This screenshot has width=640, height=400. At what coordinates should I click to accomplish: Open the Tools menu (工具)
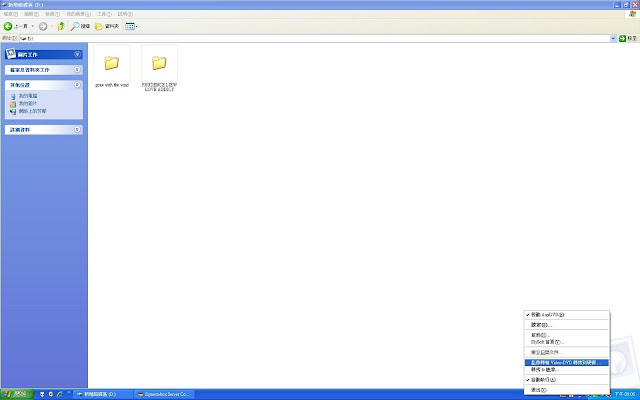point(104,14)
